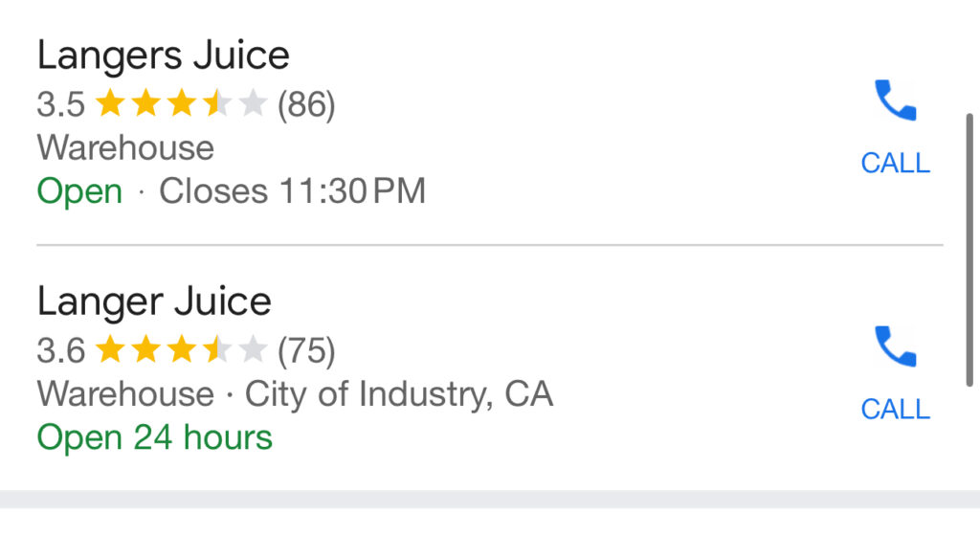The height and width of the screenshot is (535, 980).
Task: Click the 3.5 rating number
Action: point(61,104)
